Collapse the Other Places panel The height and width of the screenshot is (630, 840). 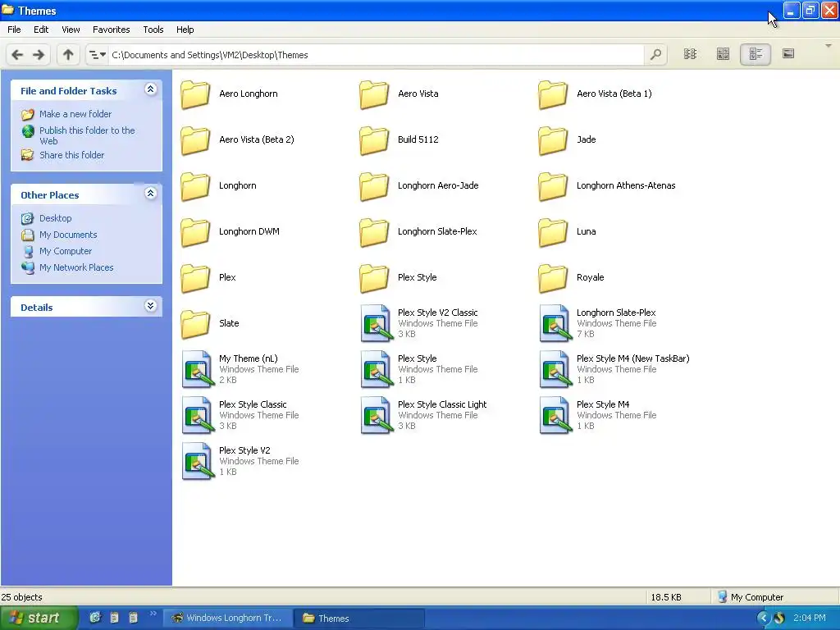(x=151, y=194)
